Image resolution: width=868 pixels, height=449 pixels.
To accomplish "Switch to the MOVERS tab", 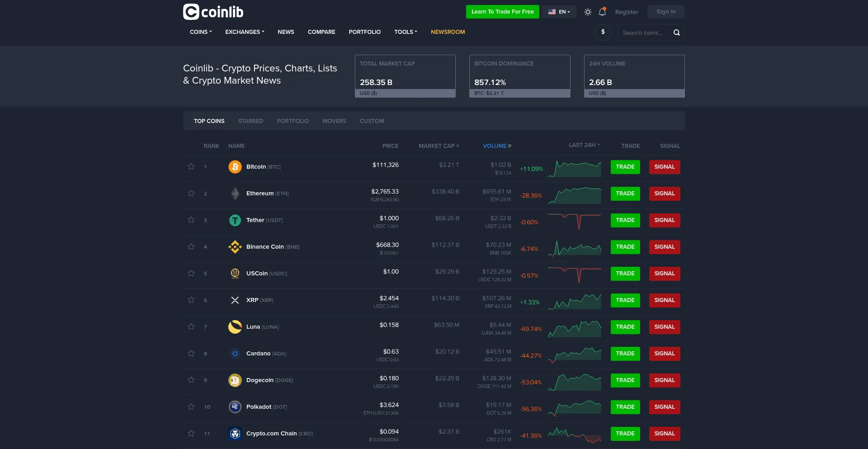I will pos(334,121).
